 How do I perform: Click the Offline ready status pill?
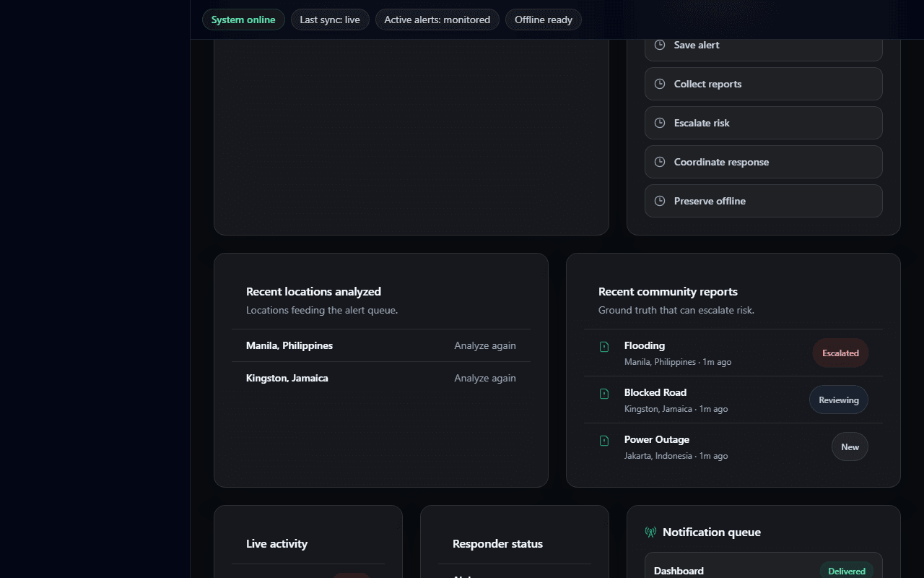(544, 20)
